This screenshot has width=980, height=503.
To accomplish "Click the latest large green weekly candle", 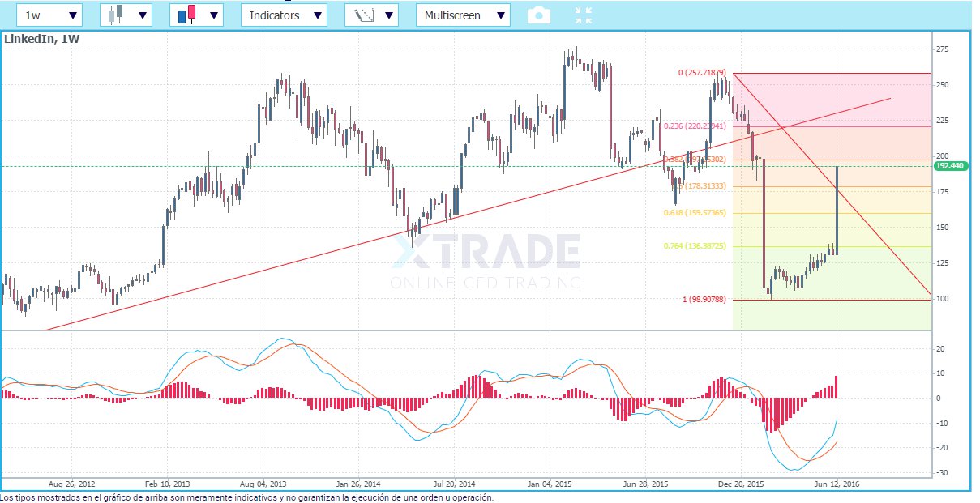I will (x=837, y=210).
